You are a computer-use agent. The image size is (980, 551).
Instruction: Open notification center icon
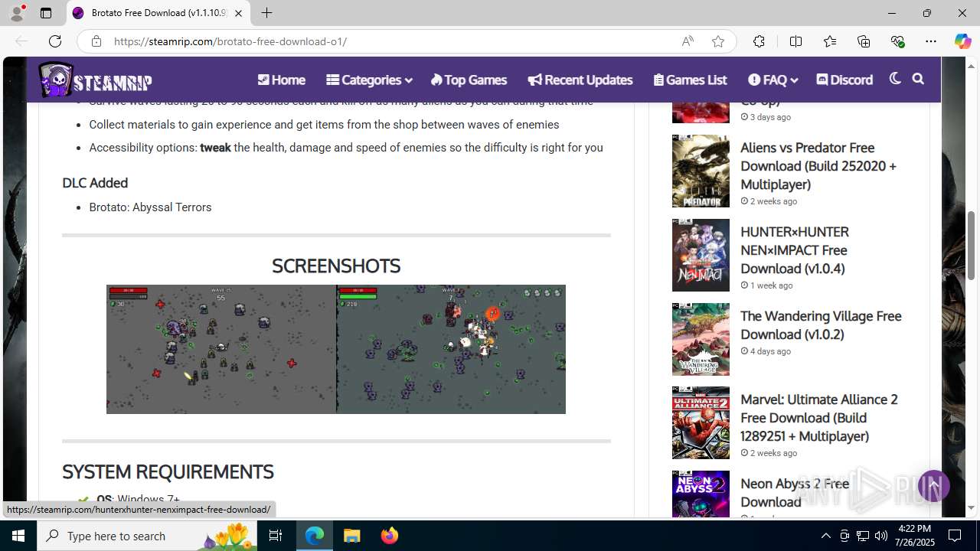click(x=955, y=536)
